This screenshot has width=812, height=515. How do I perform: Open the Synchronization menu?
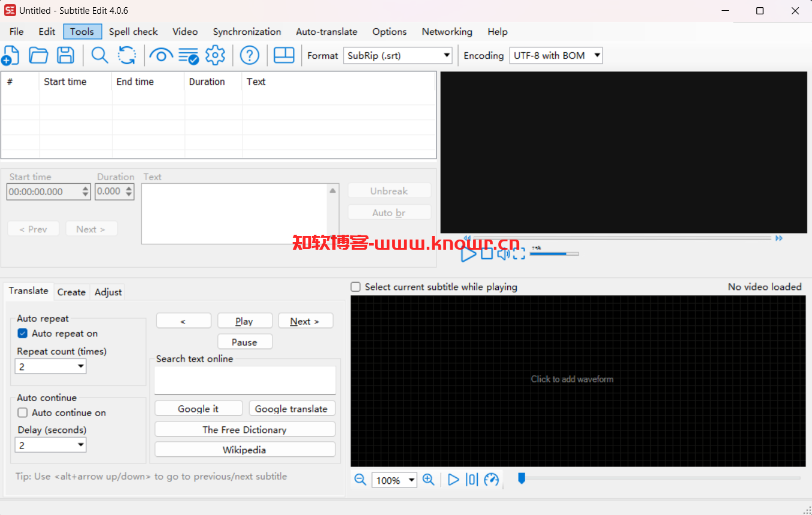tap(247, 32)
